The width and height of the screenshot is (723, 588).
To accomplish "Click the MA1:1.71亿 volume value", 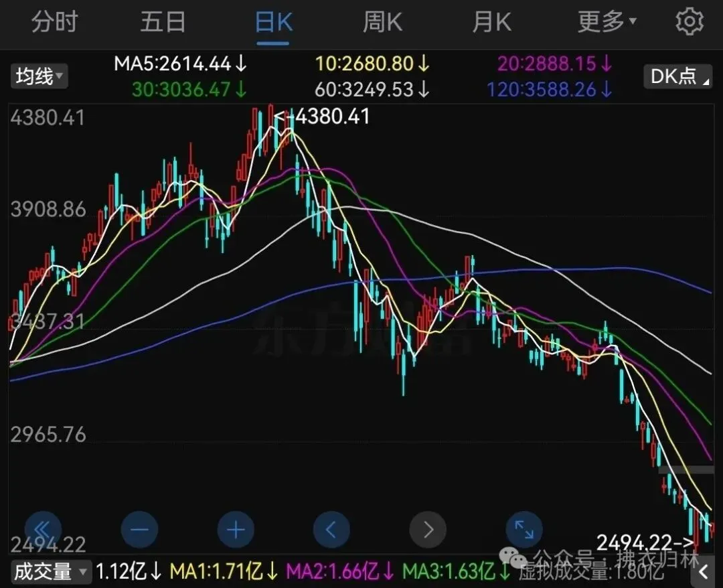I will click(x=224, y=572).
